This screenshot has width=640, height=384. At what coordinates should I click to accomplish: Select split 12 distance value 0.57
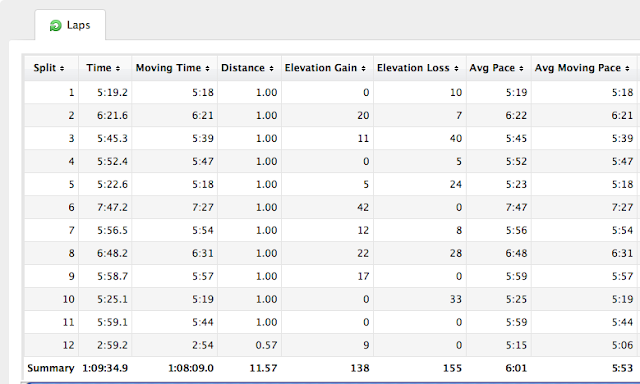tap(266, 345)
